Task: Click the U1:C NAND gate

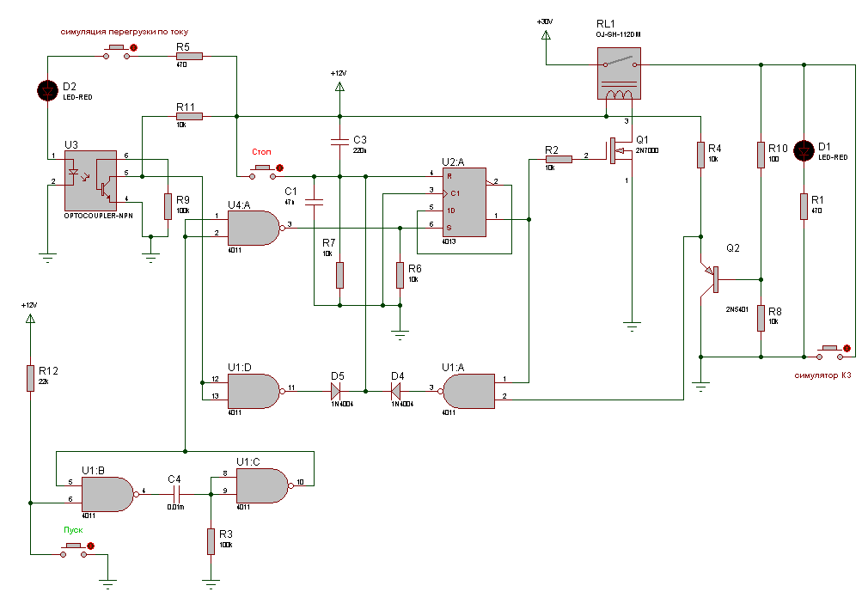Action: (x=262, y=485)
